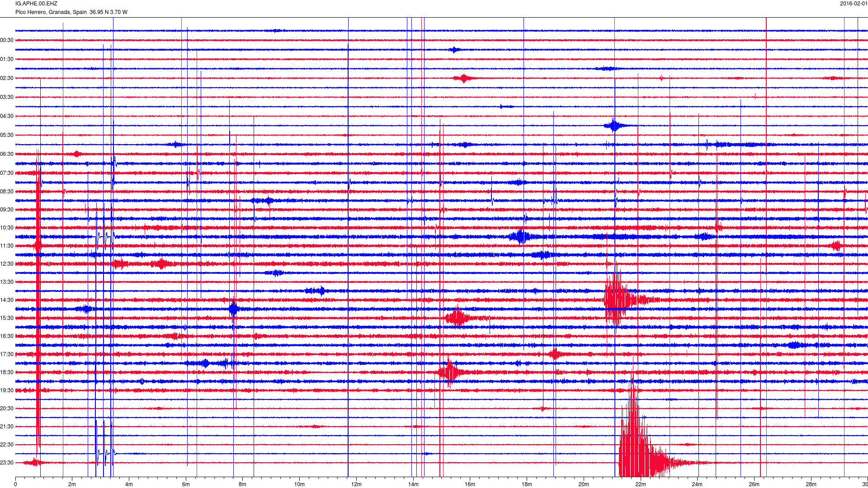Viewport: 868px width, 488px height.
Task: Click the 18m tick on the minute axis
Action: click(x=527, y=484)
